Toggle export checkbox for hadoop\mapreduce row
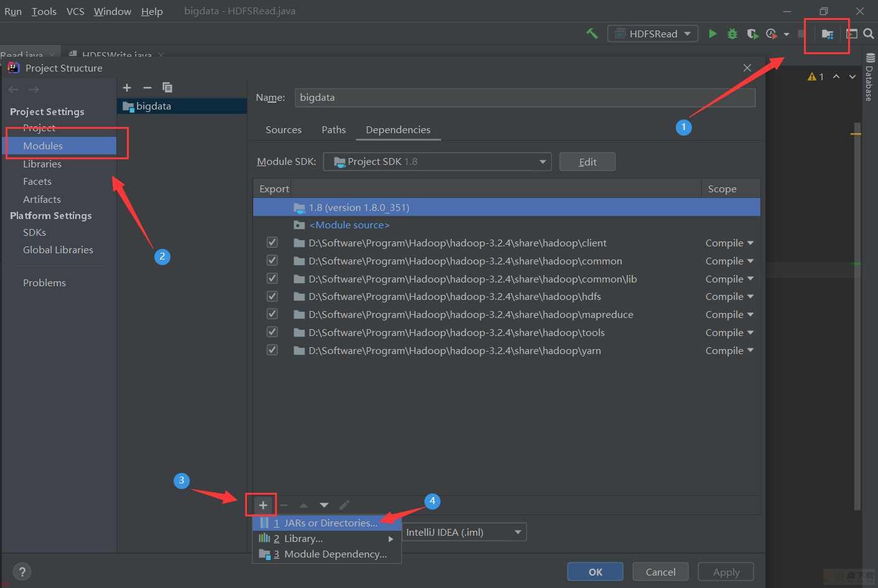The width and height of the screenshot is (878, 588). pyautogui.click(x=272, y=314)
